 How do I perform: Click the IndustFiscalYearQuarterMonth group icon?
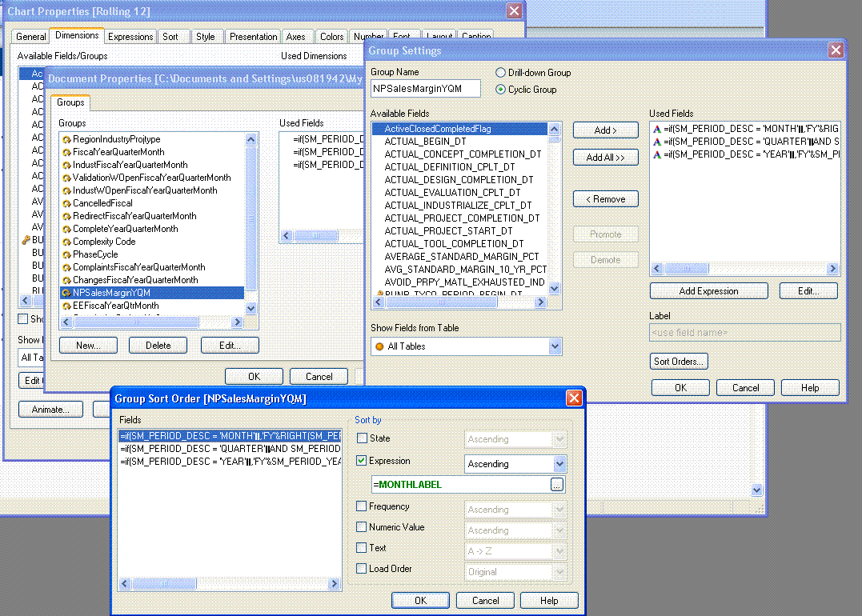point(66,165)
